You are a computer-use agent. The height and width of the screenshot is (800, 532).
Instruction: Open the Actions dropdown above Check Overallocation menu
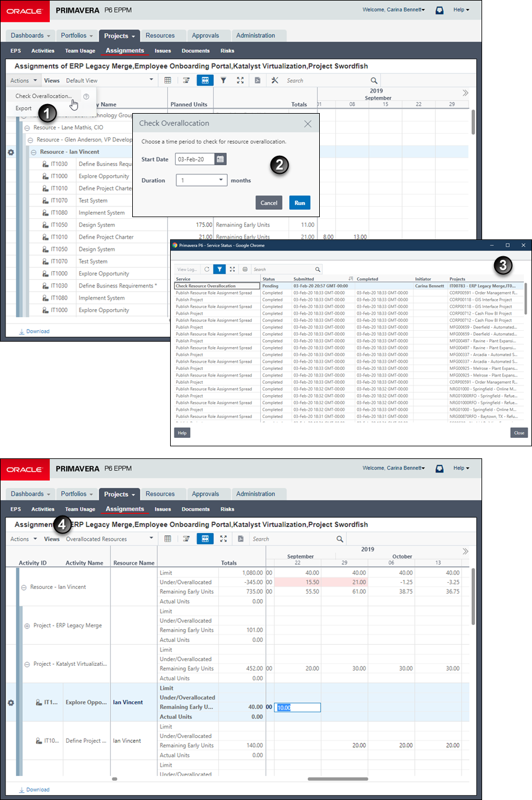(x=24, y=80)
